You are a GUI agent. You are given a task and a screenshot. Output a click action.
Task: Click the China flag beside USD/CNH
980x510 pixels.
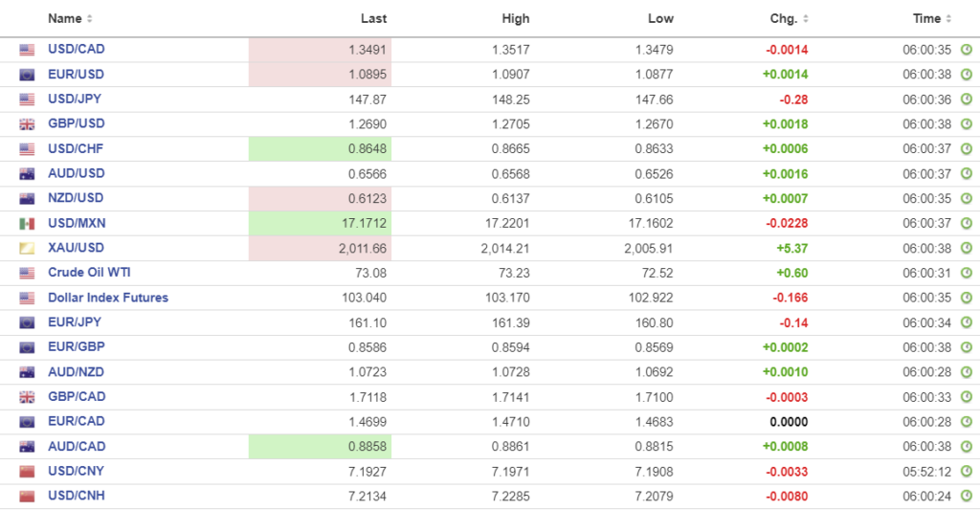pos(27,497)
